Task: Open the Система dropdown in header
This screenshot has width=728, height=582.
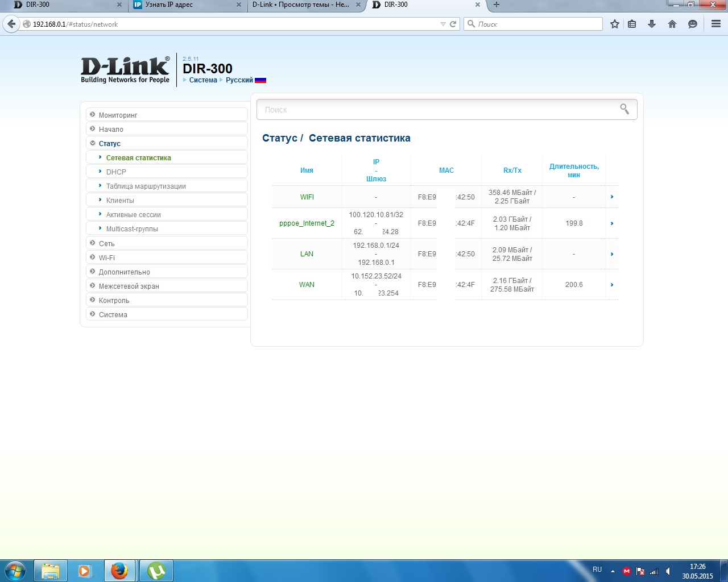Action: [x=202, y=80]
